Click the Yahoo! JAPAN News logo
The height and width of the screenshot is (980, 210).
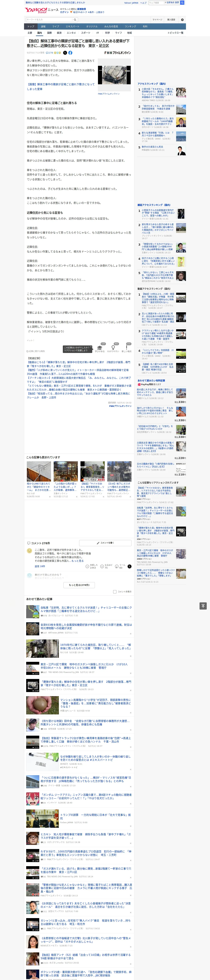point(42,10)
